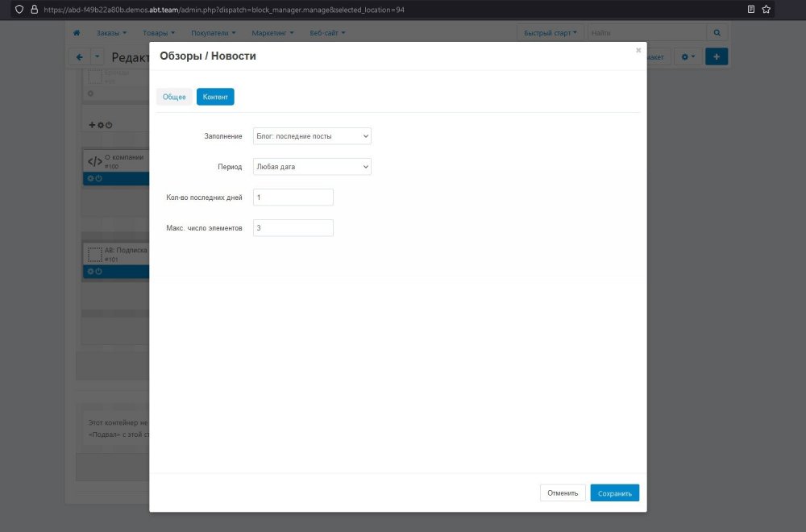Open the Период dropdown
806x532 pixels.
click(312, 167)
